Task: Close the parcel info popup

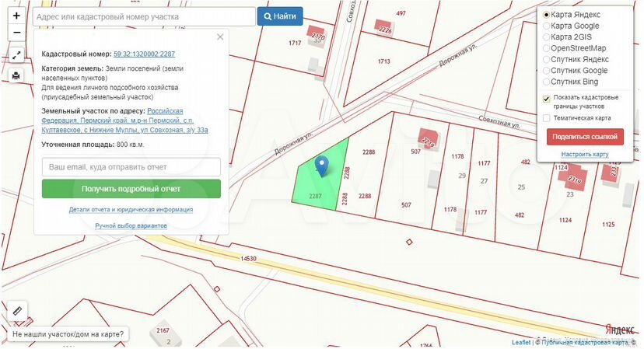Action: [220, 37]
